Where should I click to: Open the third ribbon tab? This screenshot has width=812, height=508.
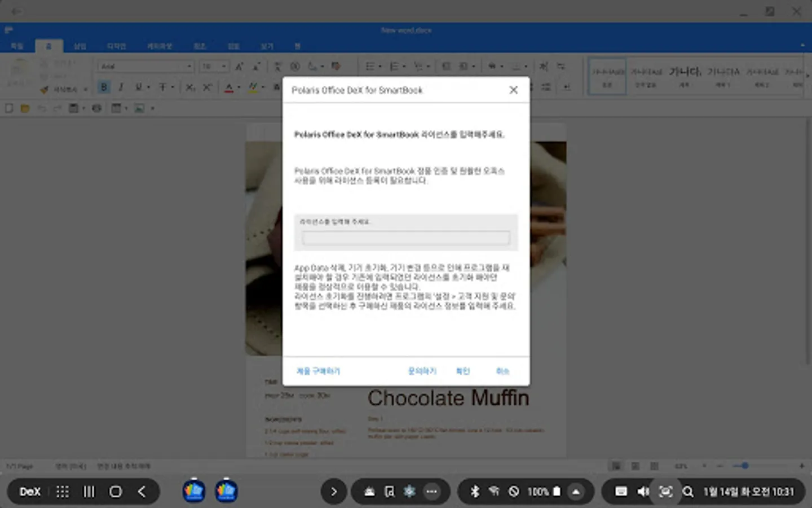click(80, 46)
